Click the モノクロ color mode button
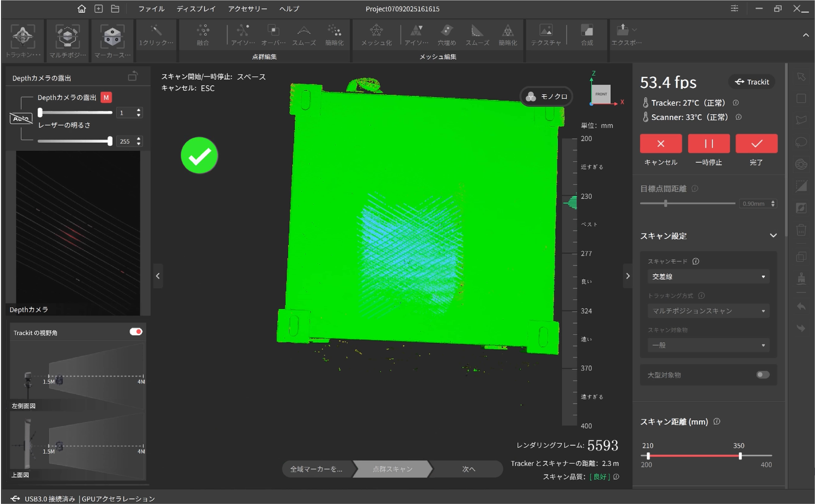The height and width of the screenshot is (504, 815). click(546, 97)
